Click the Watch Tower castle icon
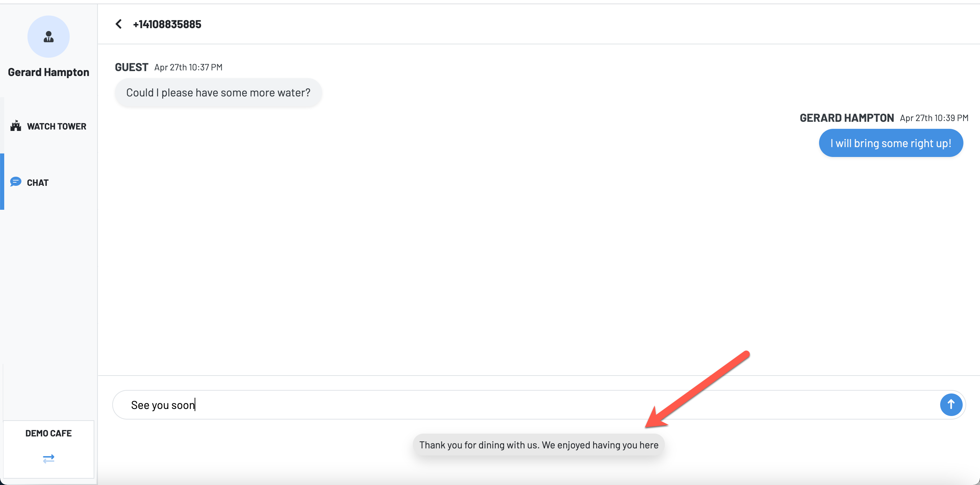This screenshot has height=485, width=980. pos(15,126)
